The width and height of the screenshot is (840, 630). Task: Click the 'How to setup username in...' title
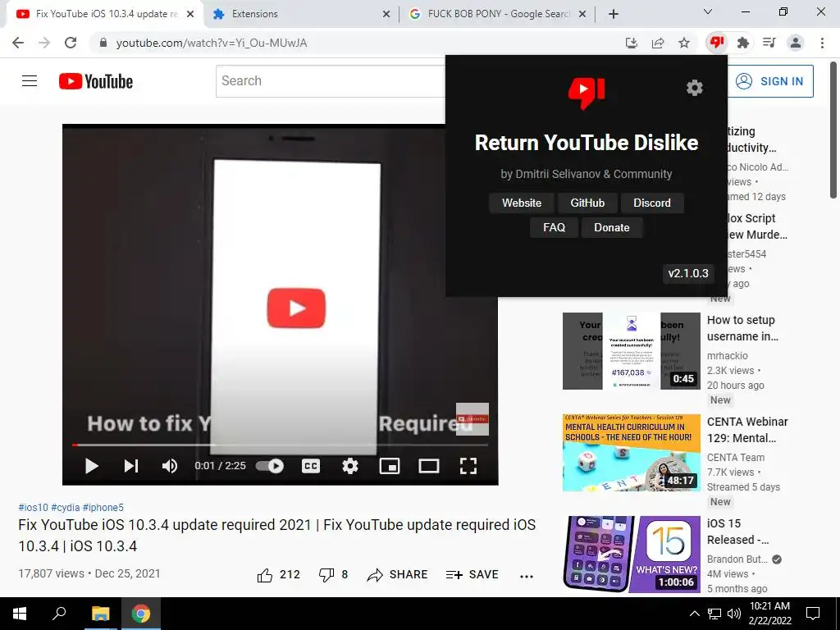tap(742, 328)
